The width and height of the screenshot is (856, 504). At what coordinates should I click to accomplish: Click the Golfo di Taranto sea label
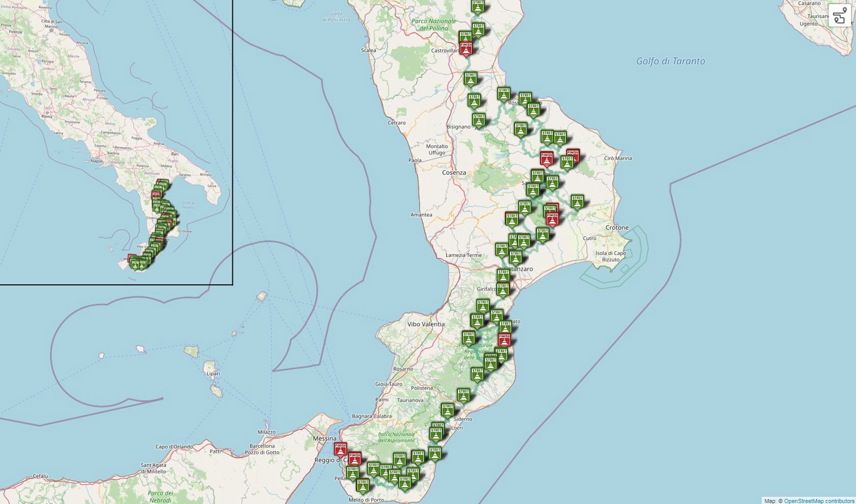point(671,61)
